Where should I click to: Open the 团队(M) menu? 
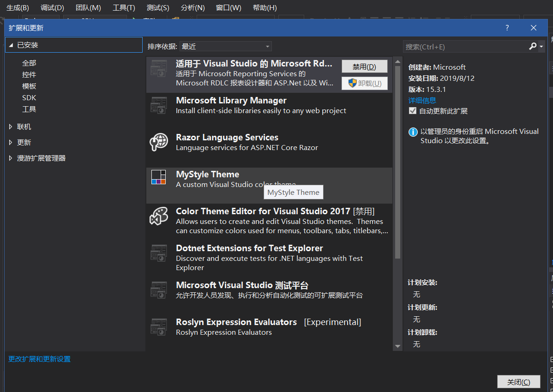pyautogui.click(x=88, y=8)
